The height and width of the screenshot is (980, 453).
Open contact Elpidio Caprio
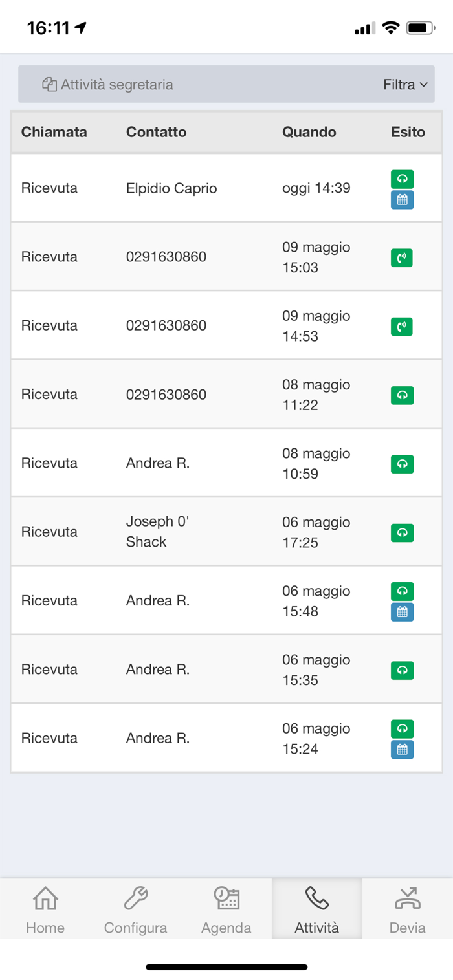click(171, 188)
